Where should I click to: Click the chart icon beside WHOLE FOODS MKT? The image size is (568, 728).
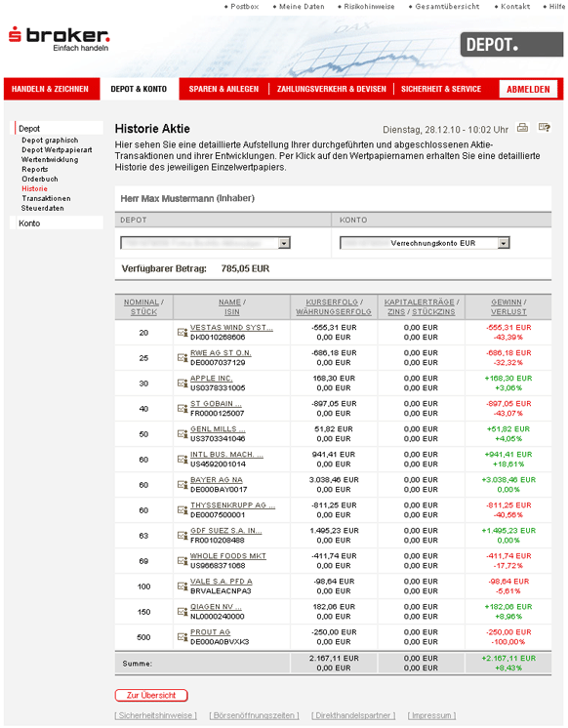(183, 561)
